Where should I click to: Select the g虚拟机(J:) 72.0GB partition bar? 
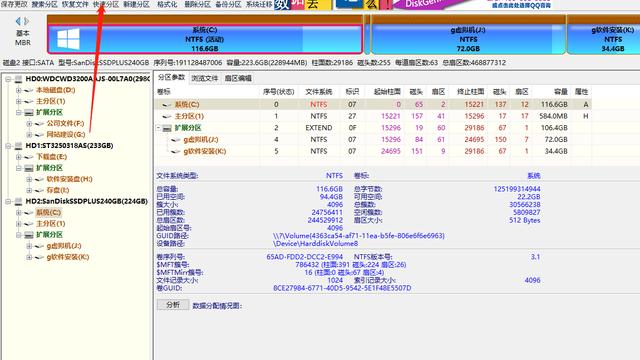[468, 39]
